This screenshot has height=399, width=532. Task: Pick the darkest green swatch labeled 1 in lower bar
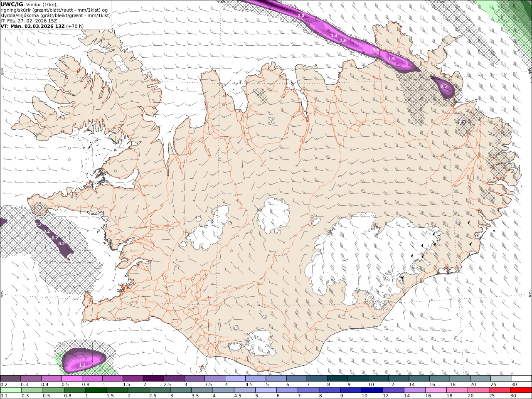coord(96,390)
